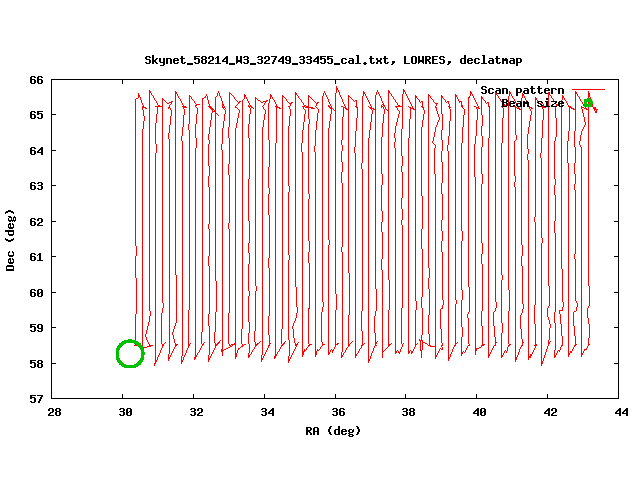Click the y-axis tick label 62

[x=36, y=222]
